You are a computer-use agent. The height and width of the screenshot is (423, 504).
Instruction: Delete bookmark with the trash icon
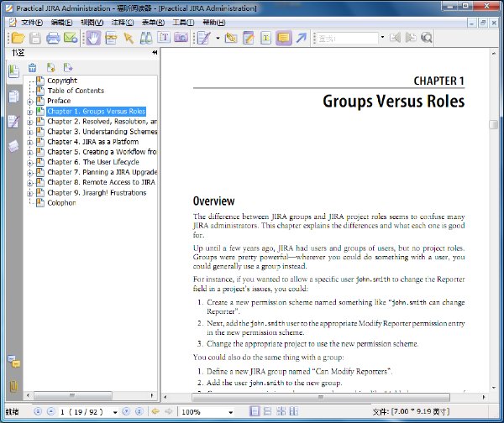click(32, 68)
